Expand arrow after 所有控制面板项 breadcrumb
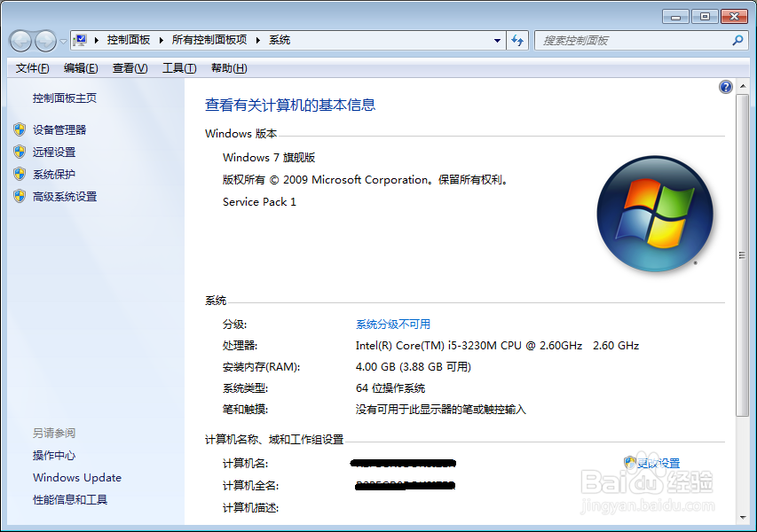This screenshot has height=532, width=757. pos(257,40)
